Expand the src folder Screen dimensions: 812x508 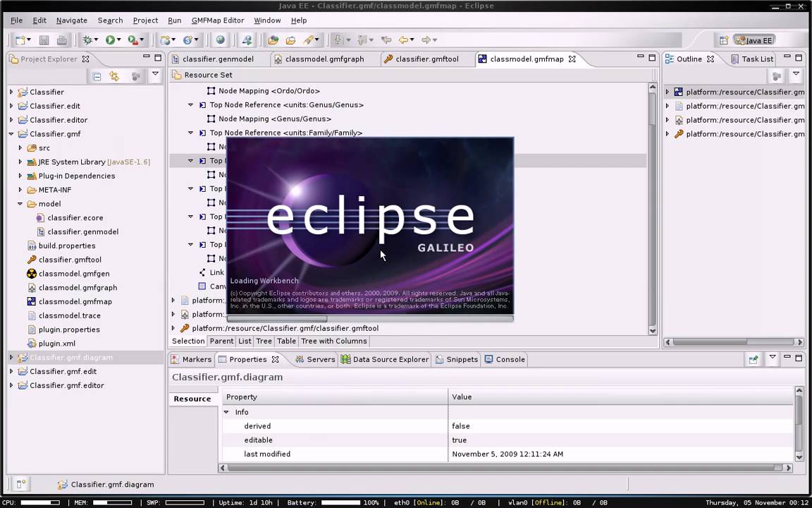pyautogui.click(x=20, y=147)
